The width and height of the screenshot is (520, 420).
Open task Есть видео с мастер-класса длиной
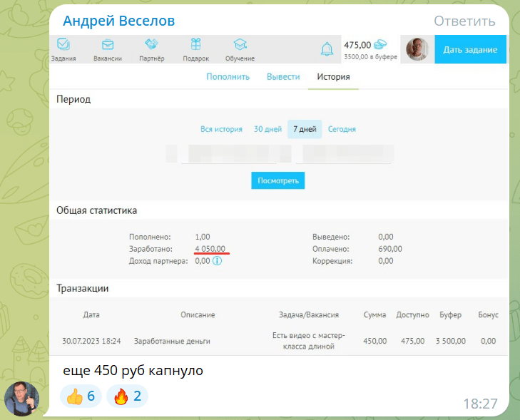coord(308,341)
